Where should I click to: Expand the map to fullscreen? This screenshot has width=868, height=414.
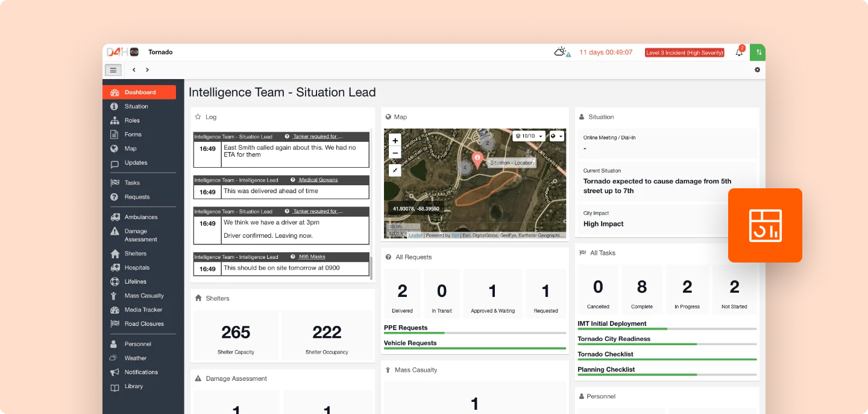395,170
